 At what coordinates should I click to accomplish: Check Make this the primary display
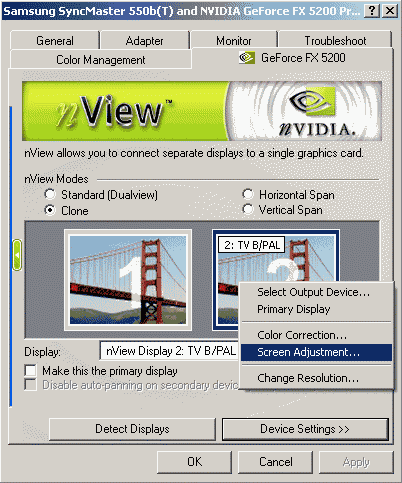click(31, 371)
